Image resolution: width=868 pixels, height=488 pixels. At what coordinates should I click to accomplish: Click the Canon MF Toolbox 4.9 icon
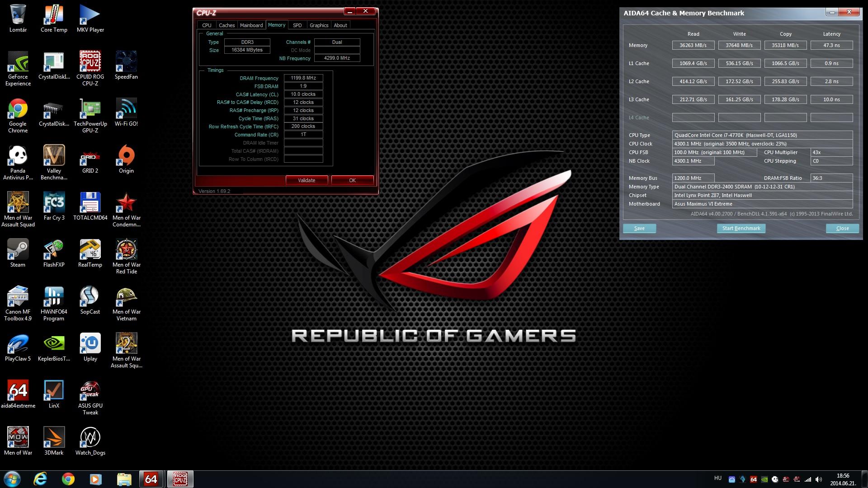[x=18, y=304]
